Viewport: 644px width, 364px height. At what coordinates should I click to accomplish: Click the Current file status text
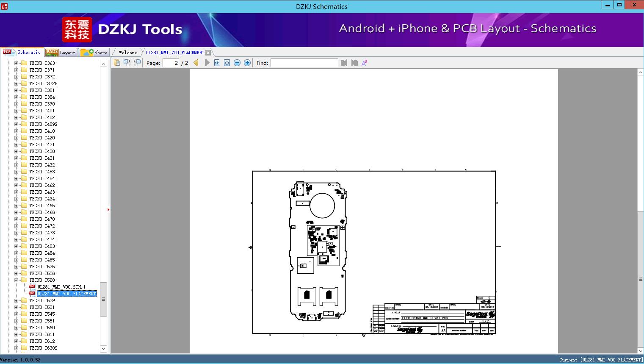coord(600,360)
